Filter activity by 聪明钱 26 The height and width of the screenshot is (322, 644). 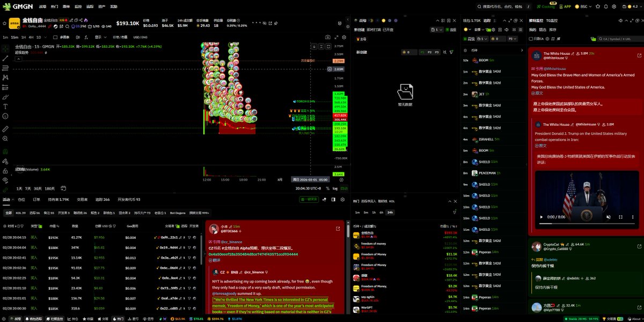pyautogui.click(x=79, y=213)
